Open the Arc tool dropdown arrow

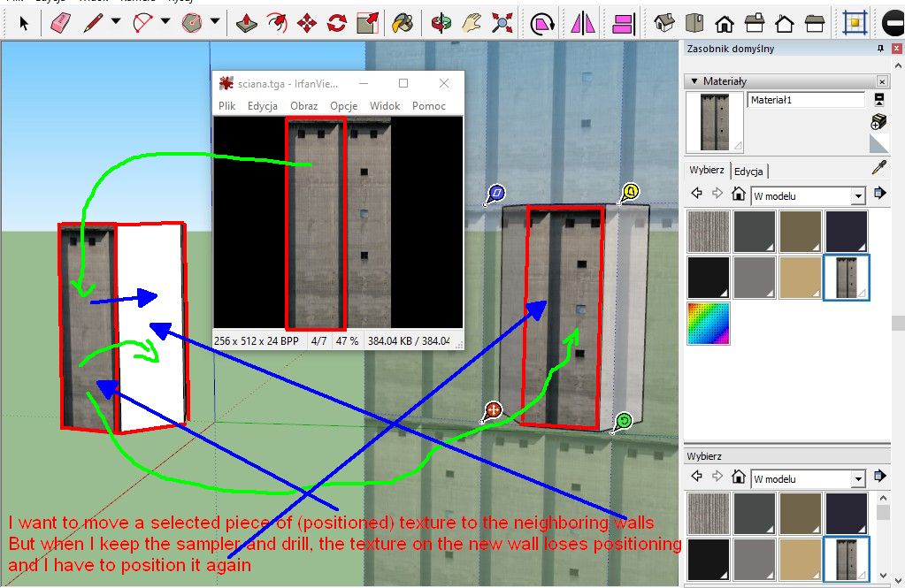click(165, 21)
